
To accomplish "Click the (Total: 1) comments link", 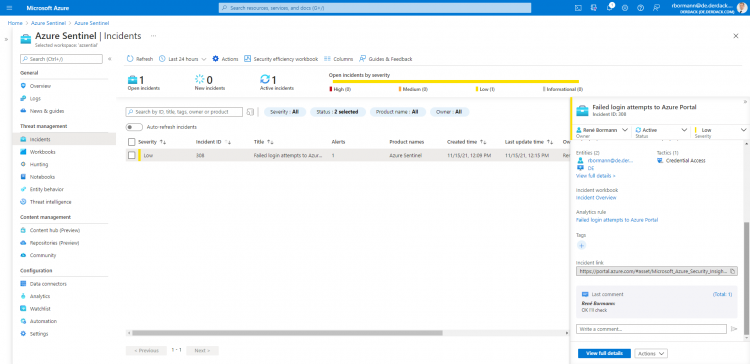I will coord(722,295).
